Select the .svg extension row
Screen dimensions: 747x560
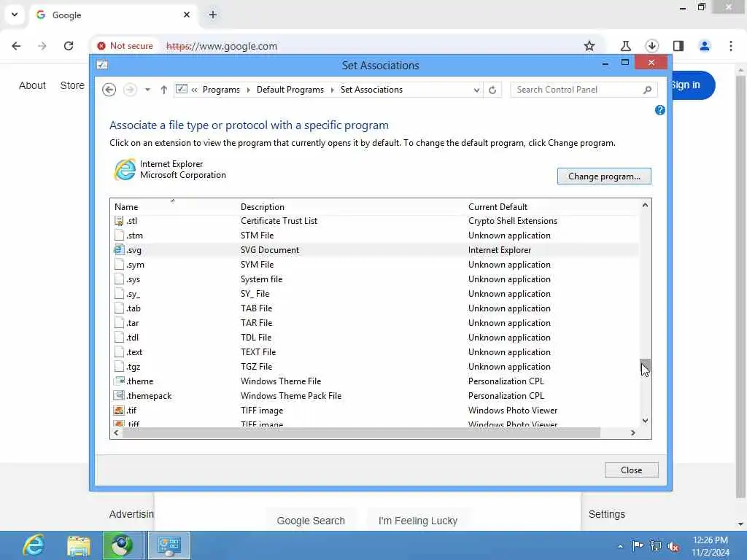click(x=375, y=250)
